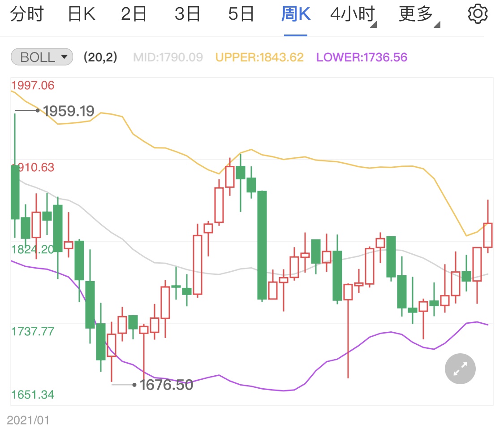Open the 4小时 period dropdown

click(353, 15)
